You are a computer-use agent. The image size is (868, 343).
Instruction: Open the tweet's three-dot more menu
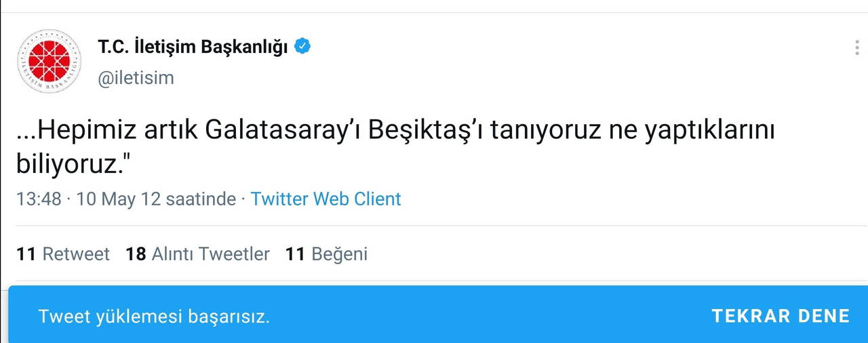coord(858,47)
